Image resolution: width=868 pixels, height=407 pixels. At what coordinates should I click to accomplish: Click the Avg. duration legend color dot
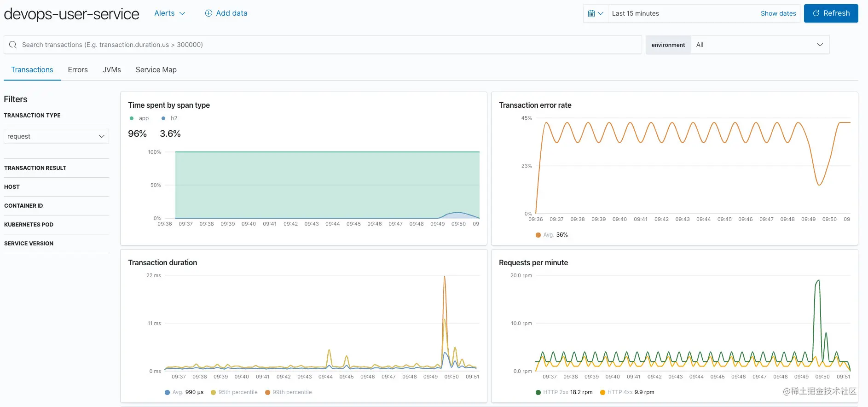pyautogui.click(x=167, y=392)
